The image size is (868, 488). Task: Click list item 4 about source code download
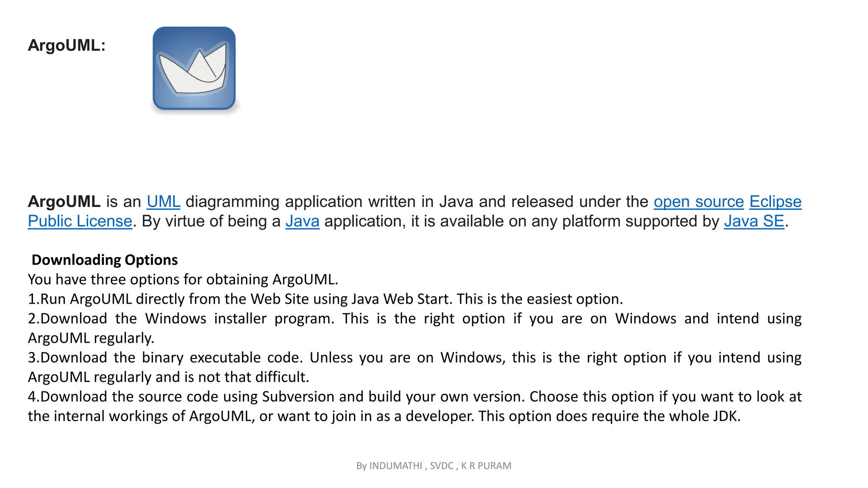(x=415, y=396)
